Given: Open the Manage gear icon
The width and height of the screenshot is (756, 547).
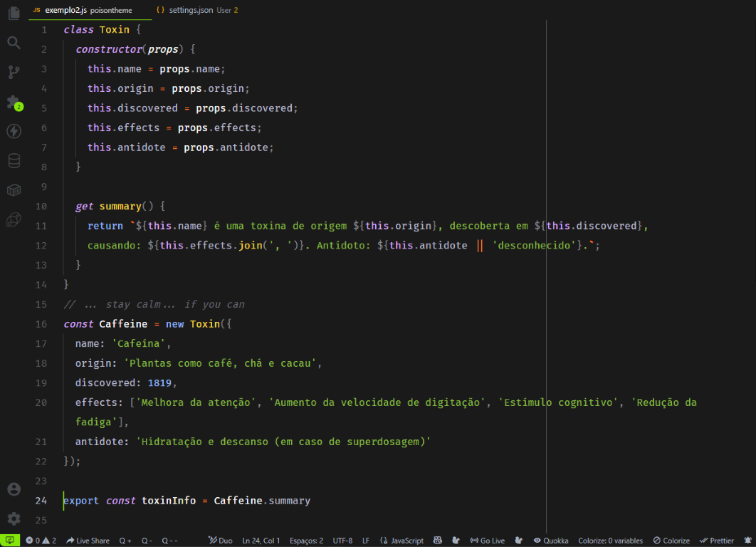Looking at the screenshot, I should tap(14, 519).
